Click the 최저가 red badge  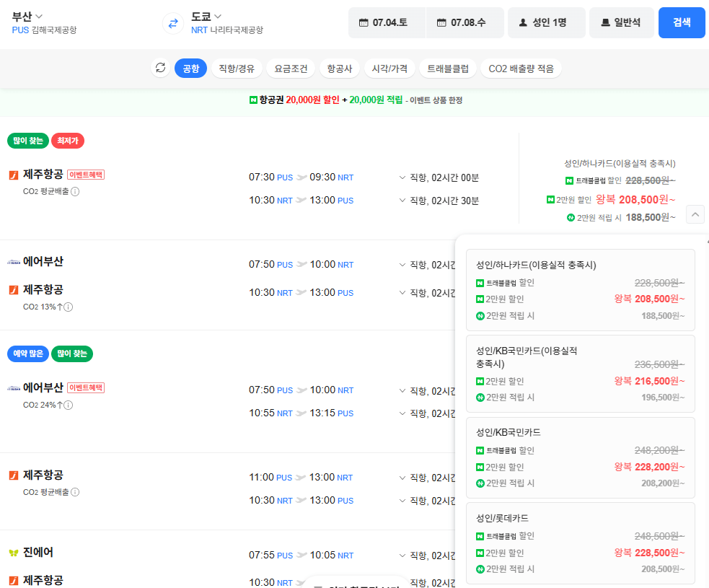[x=68, y=141]
